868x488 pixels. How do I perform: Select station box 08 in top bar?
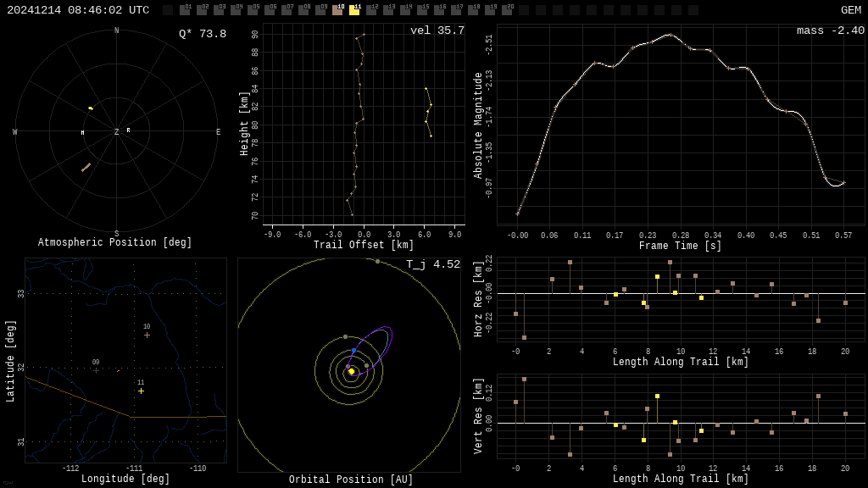tap(303, 10)
